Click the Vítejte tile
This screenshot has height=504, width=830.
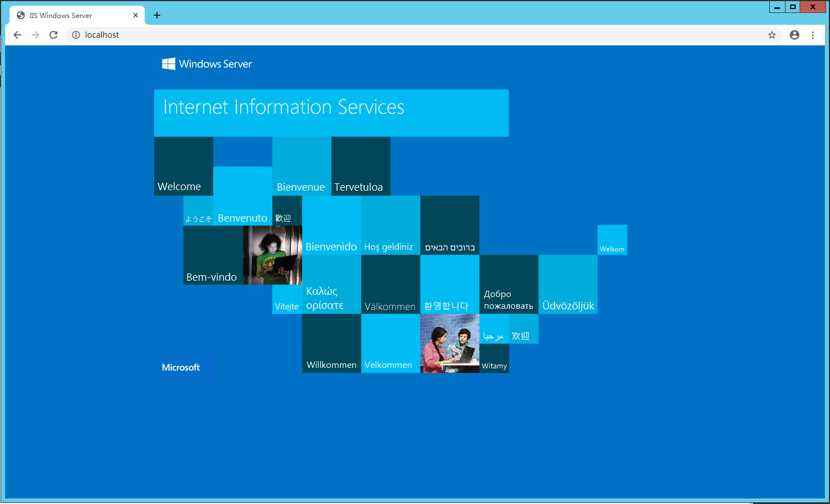tap(287, 299)
